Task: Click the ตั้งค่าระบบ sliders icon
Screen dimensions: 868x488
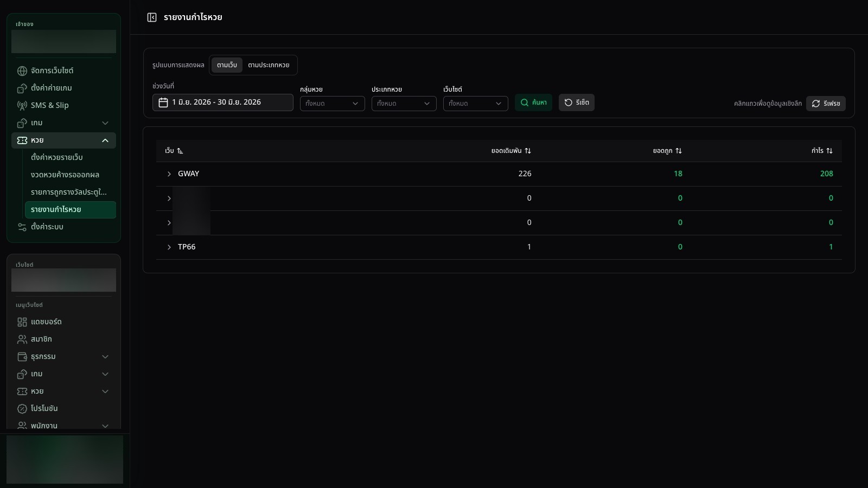Action: click(x=22, y=227)
